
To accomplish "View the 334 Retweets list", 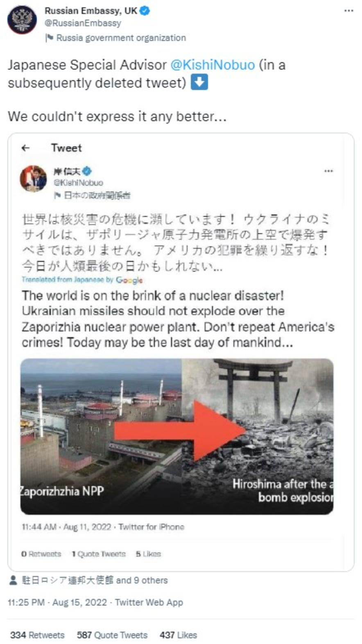I will click(37, 635).
